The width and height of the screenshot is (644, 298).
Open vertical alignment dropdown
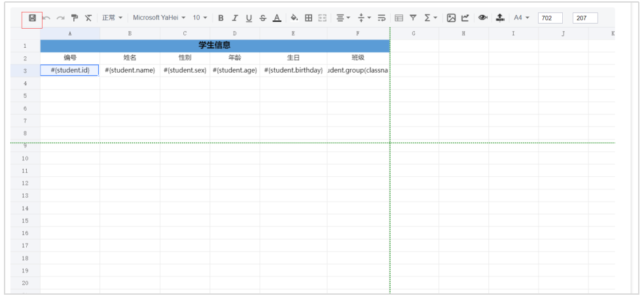click(364, 18)
